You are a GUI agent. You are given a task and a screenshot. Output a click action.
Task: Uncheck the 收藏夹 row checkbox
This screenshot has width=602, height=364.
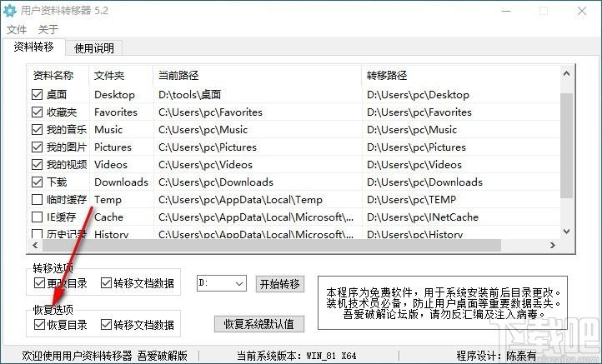(x=37, y=112)
